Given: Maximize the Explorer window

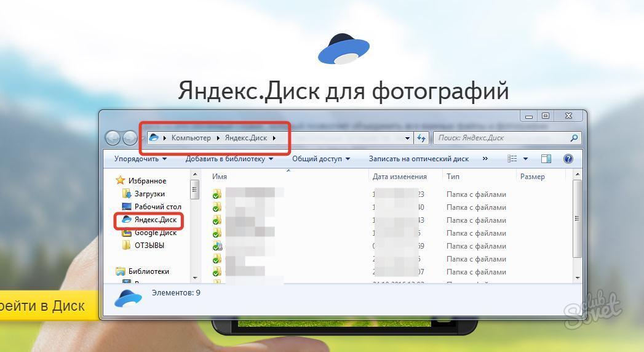Looking at the screenshot, I should point(546,116).
